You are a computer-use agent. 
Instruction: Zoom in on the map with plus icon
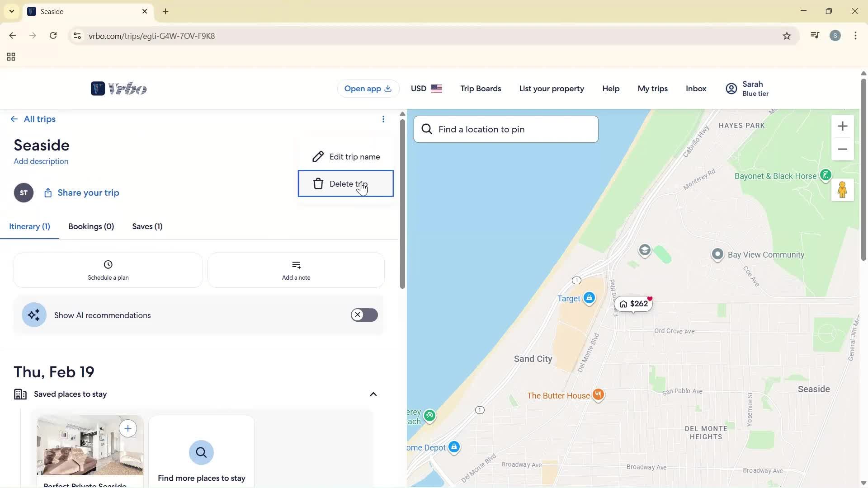pos(843,126)
